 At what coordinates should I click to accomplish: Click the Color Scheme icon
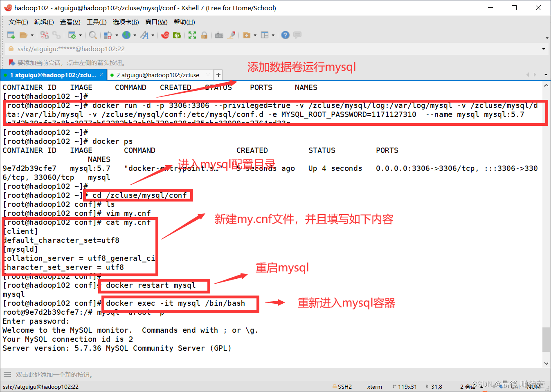point(108,36)
